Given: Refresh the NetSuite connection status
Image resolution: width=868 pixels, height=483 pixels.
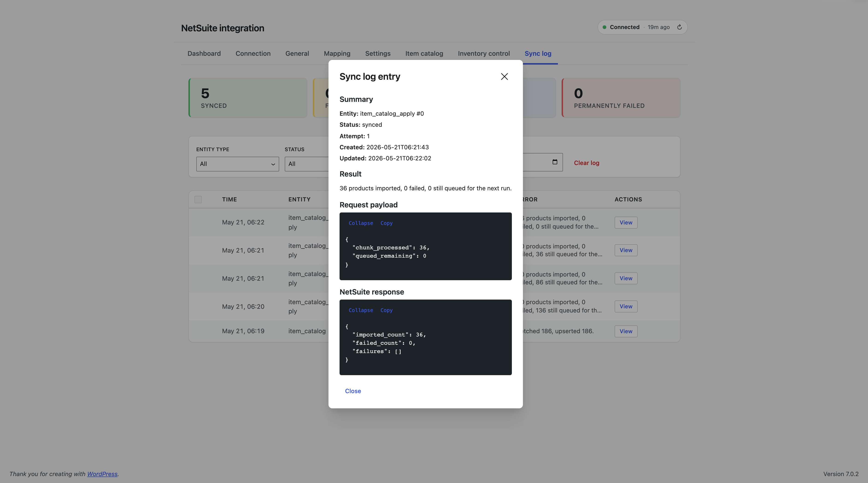Looking at the screenshot, I should (679, 27).
